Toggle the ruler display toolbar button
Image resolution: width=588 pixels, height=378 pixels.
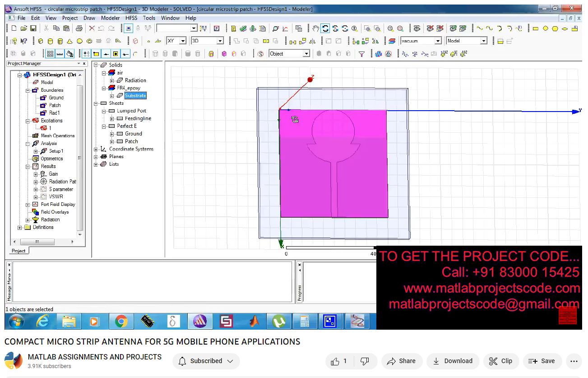click(60, 54)
